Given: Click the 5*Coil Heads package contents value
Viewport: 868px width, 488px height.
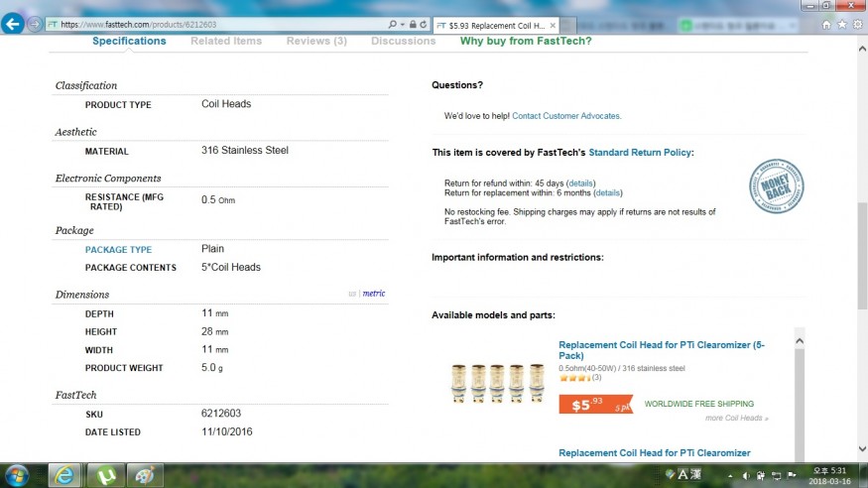Looking at the screenshot, I should [231, 267].
